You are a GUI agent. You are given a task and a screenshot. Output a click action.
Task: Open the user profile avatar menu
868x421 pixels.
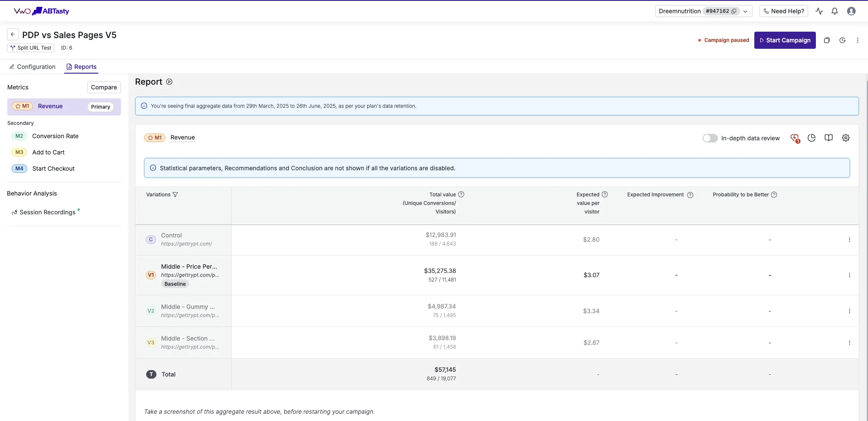[x=851, y=11]
